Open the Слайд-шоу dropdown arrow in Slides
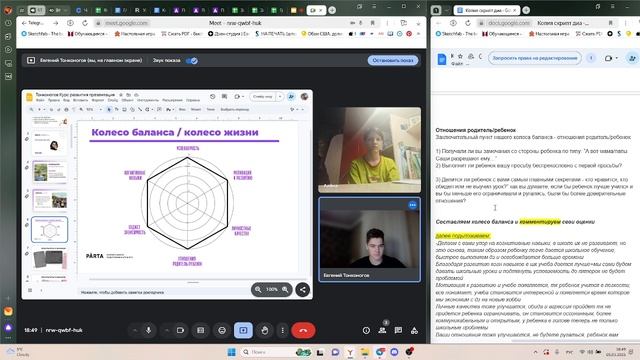This screenshot has height=360, width=640. 280,97
